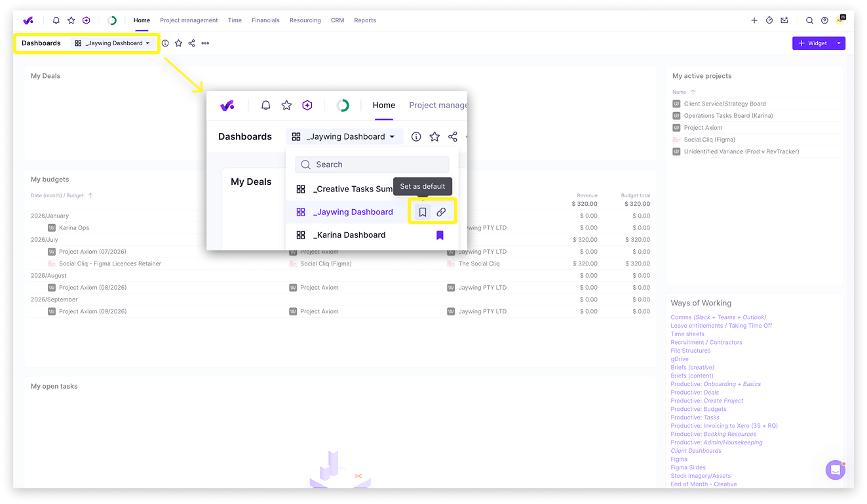Screen dimensions: 867x504
Task: Open the Resourcing tab
Action: [x=305, y=20]
